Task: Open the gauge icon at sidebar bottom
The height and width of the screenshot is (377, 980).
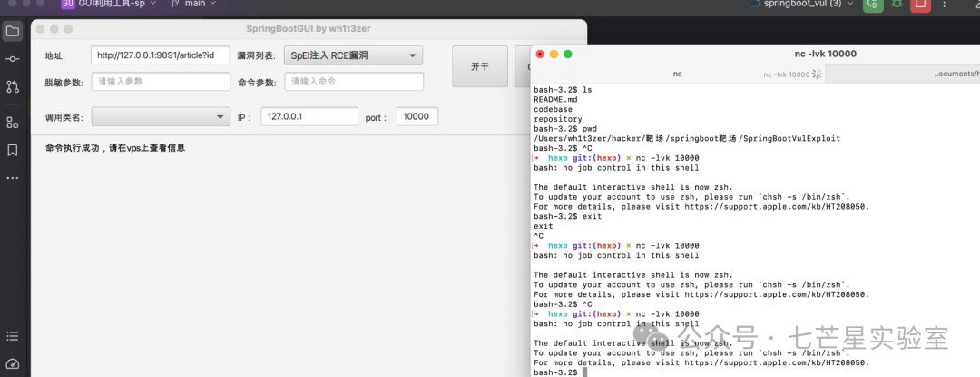Action: tap(13, 364)
